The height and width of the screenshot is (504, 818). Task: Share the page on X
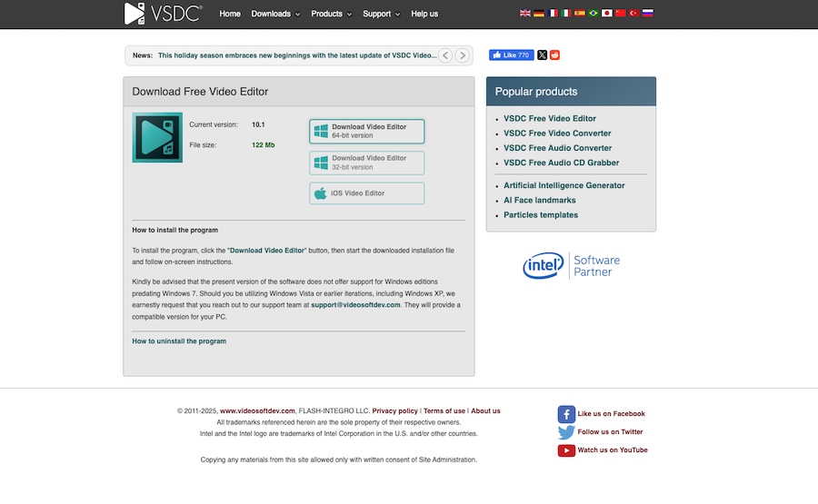pyautogui.click(x=542, y=54)
